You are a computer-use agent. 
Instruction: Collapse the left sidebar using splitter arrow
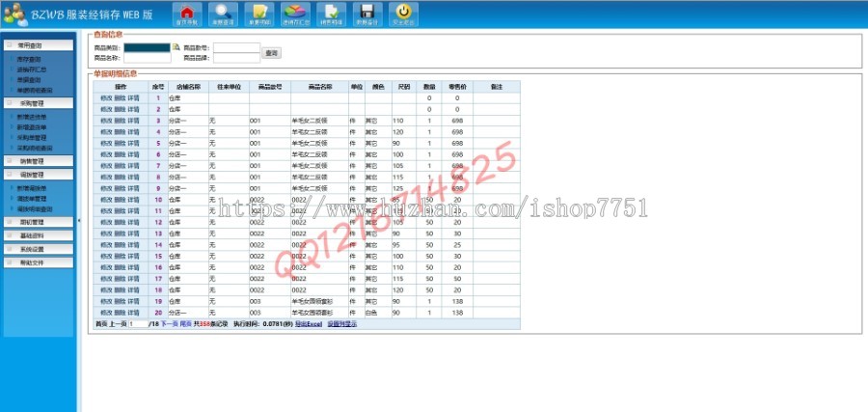point(79,220)
